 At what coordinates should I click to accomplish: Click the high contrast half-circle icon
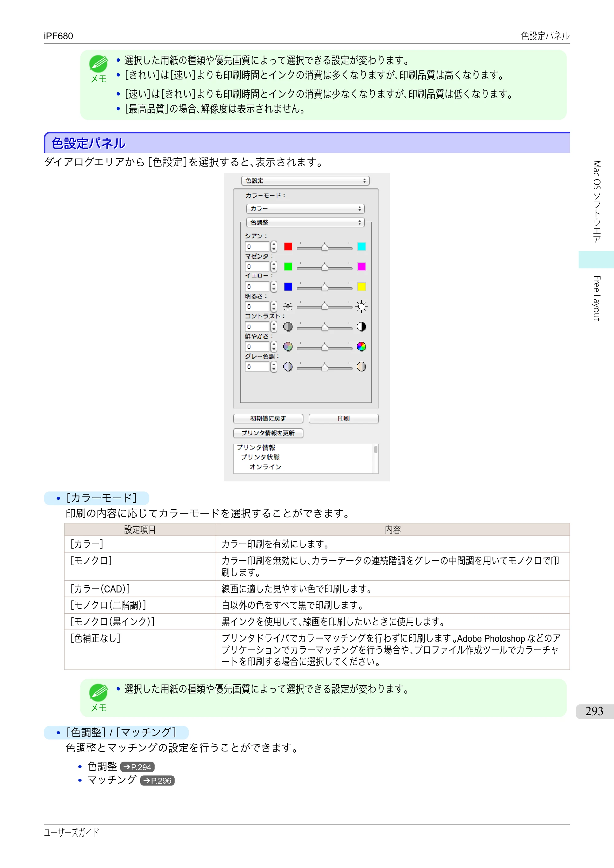pyautogui.click(x=361, y=327)
